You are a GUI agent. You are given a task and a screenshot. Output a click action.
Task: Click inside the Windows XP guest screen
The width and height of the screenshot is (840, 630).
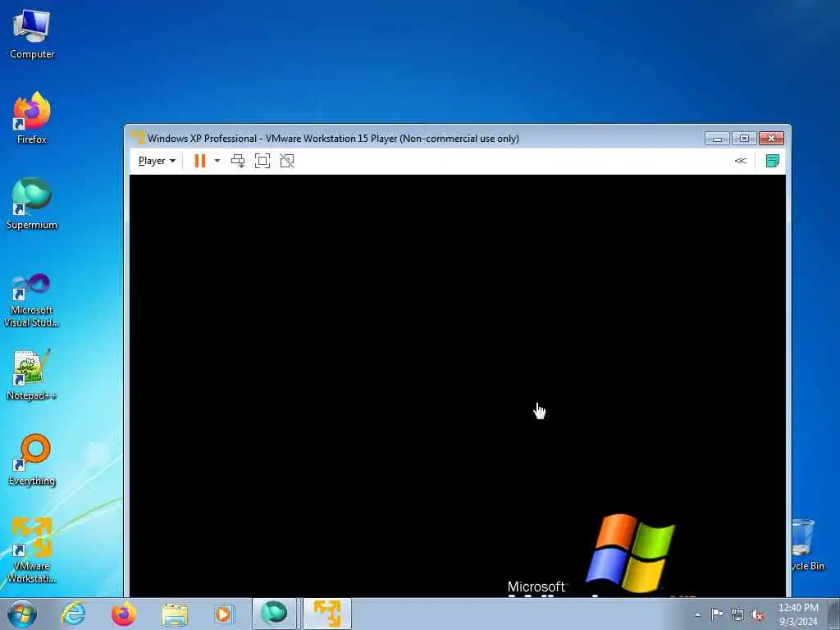click(x=458, y=386)
